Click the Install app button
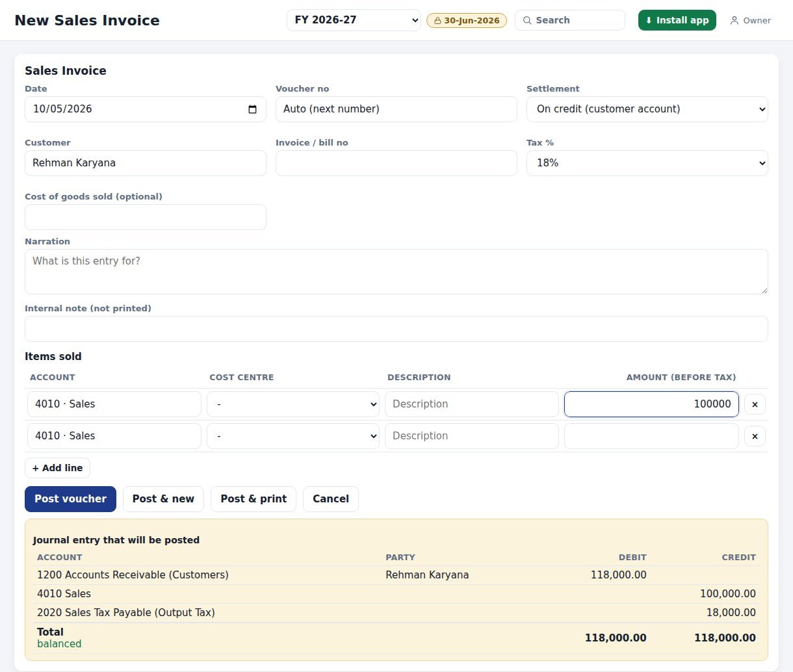 click(677, 20)
